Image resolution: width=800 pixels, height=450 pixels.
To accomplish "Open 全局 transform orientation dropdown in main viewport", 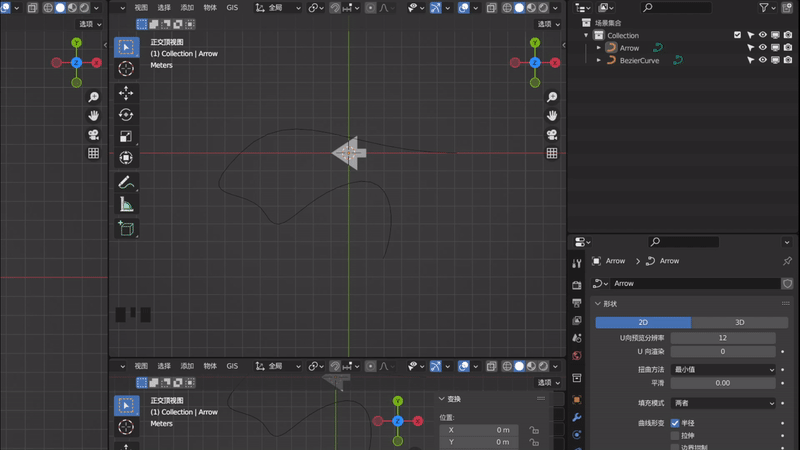I will (x=278, y=8).
